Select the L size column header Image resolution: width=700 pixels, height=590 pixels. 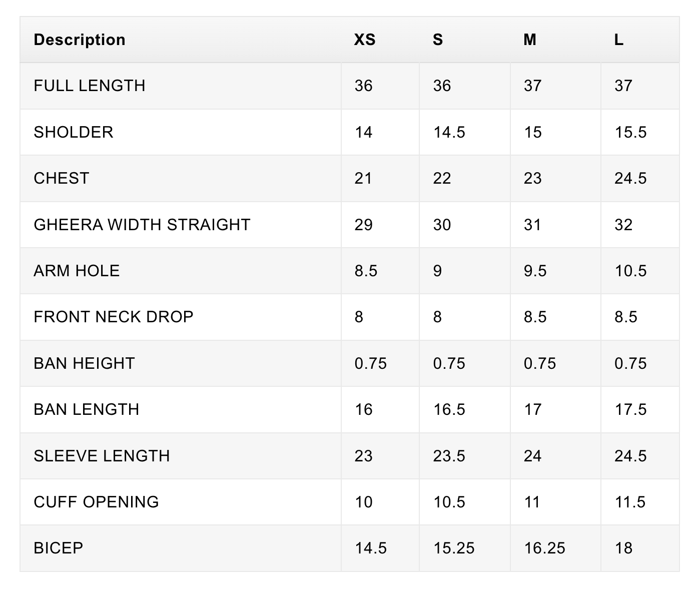619,40
